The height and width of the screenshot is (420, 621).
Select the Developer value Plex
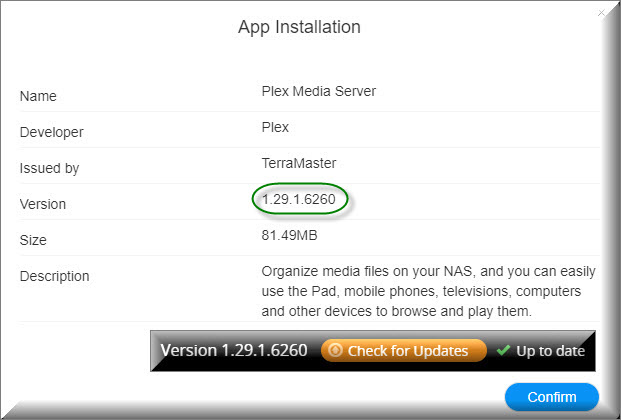coord(276,128)
